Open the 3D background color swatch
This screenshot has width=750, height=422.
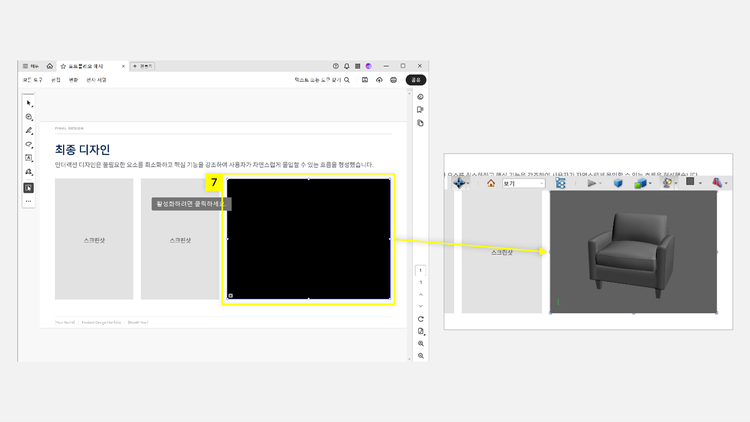coord(690,181)
